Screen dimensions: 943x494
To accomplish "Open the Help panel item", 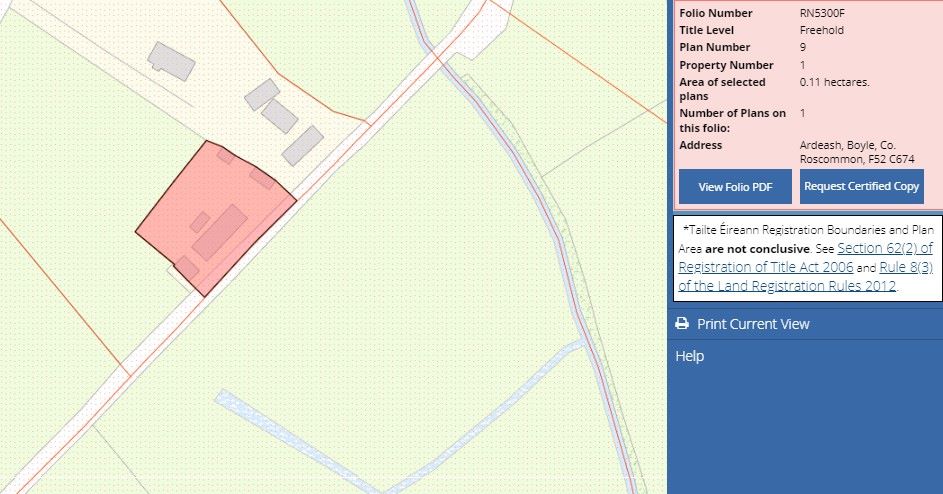I will 690,356.
